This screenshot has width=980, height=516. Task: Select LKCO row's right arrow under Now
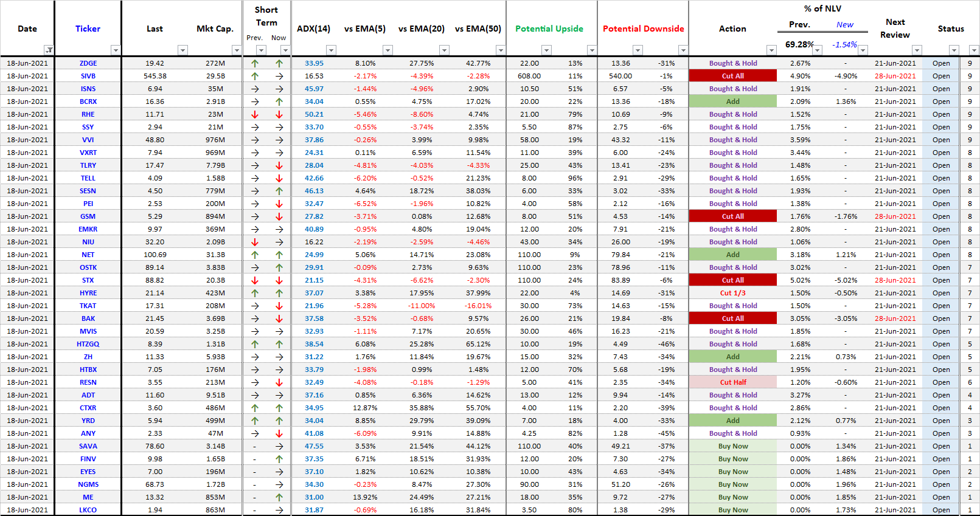(x=279, y=510)
